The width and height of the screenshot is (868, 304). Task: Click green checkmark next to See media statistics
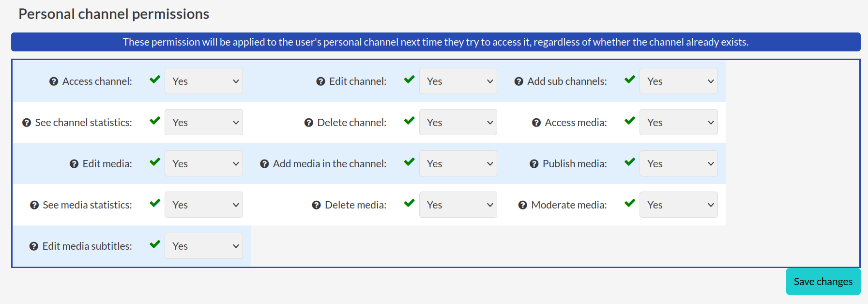155,203
